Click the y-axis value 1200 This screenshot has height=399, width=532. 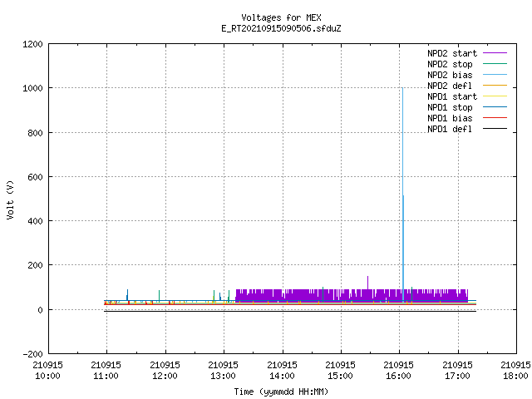click(x=32, y=44)
